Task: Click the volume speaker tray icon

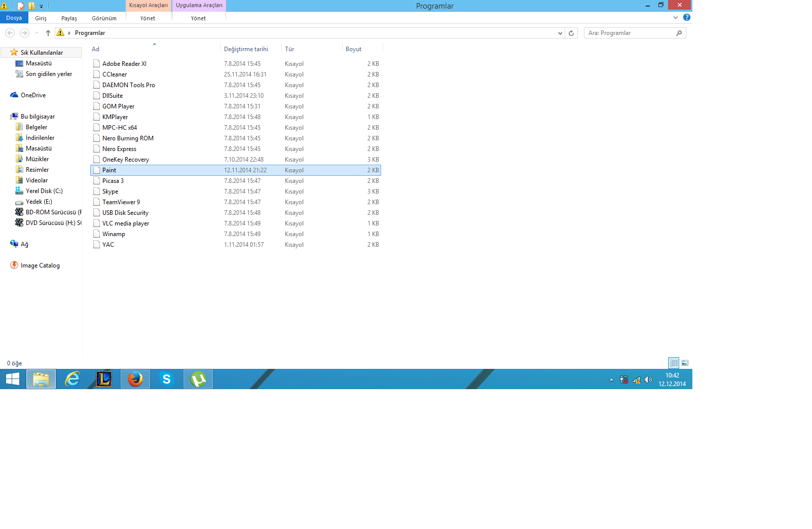Action: point(648,380)
